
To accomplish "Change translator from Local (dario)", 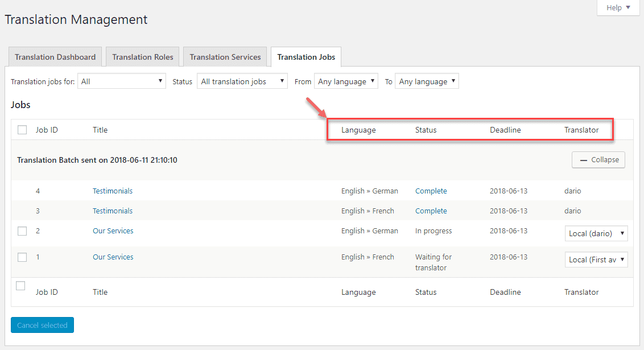I will pyautogui.click(x=596, y=233).
